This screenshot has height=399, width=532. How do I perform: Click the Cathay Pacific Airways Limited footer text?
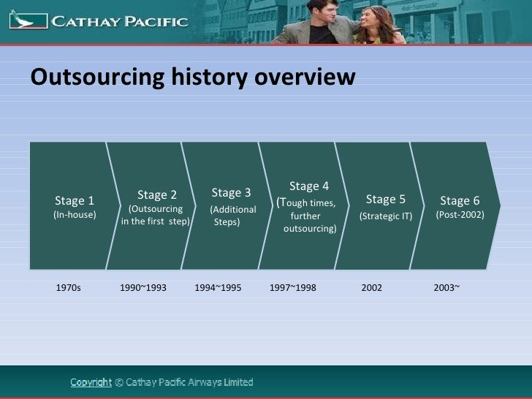[189, 382]
